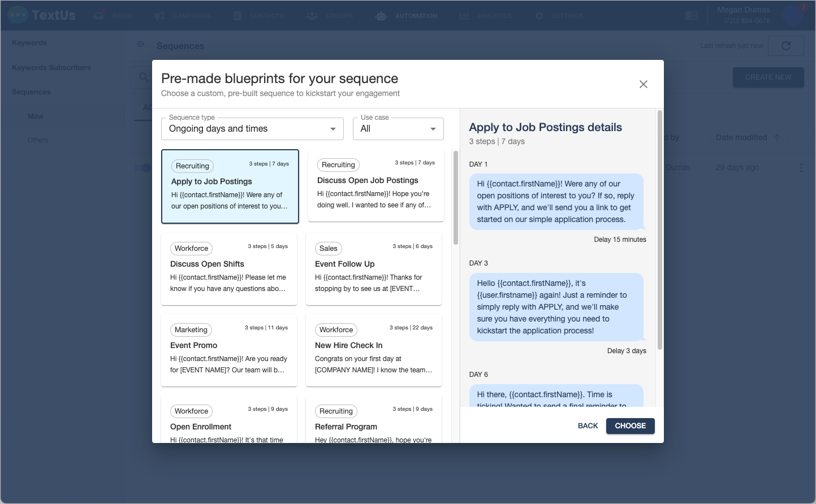The image size is (816, 504).
Task: Open Settings via the gear icon
Action: pos(539,16)
